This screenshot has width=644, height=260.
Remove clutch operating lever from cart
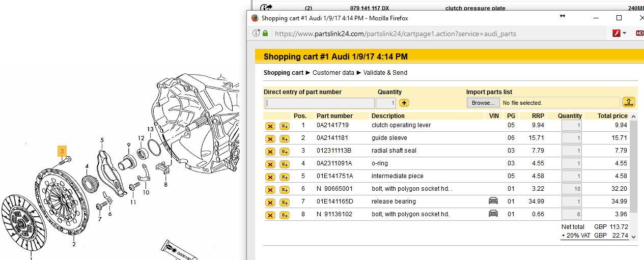pos(270,126)
